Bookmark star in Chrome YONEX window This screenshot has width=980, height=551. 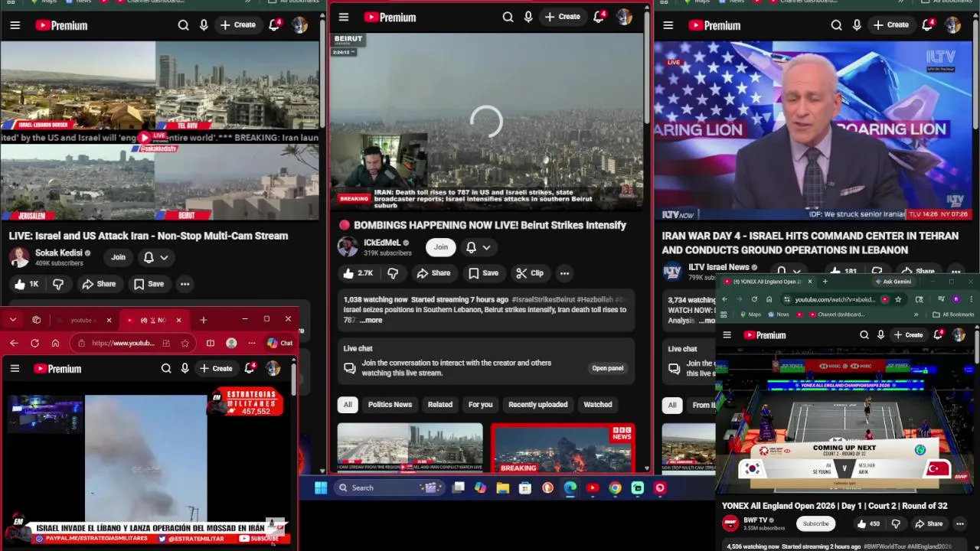(x=898, y=299)
